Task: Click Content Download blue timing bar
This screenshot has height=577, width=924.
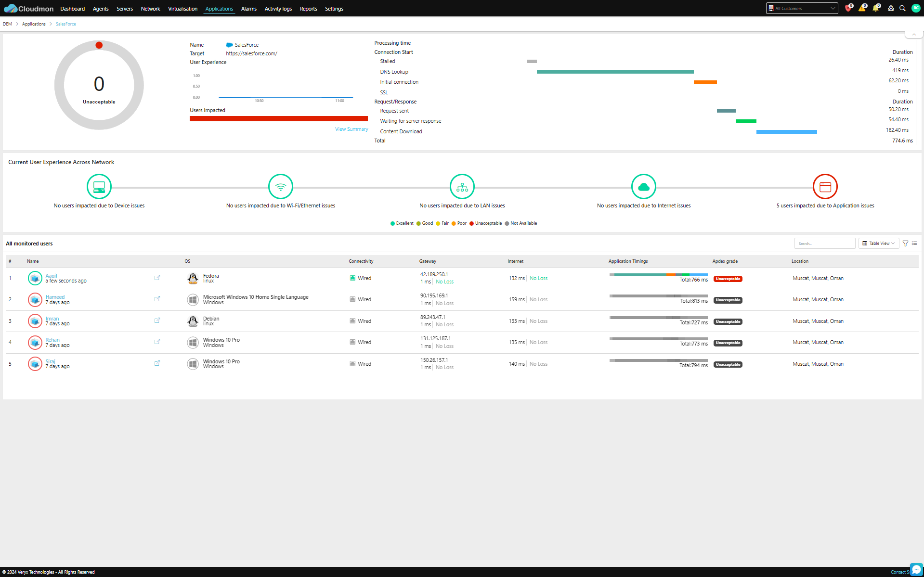Action: click(x=787, y=131)
